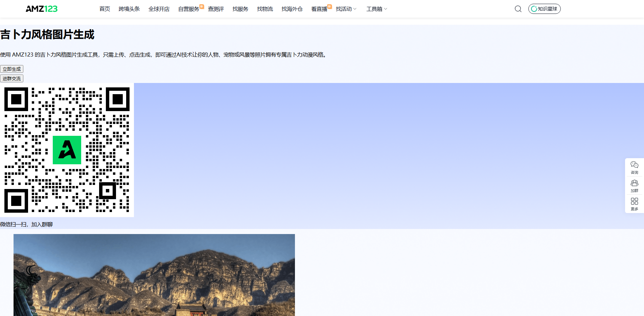Click the mountain landscape sample photo
Viewport: 644px width, 316px height.
pyautogui.click(x=154, y=274)
